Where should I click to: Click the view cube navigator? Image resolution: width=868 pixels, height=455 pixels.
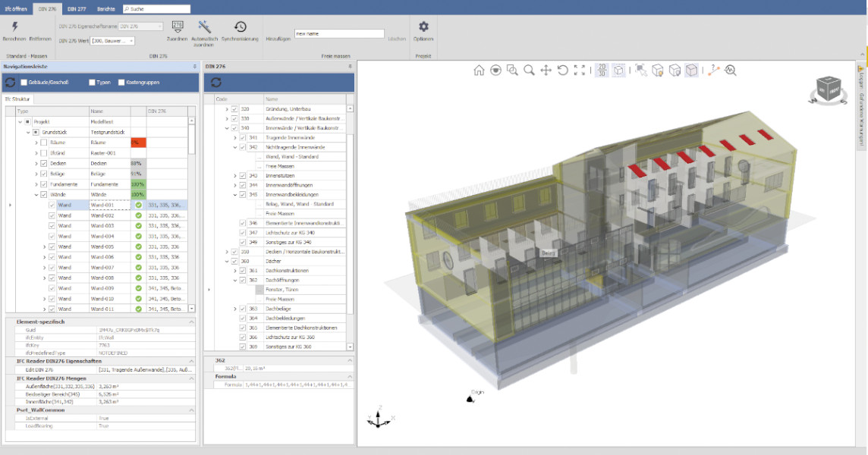click(x=829, y=89)
